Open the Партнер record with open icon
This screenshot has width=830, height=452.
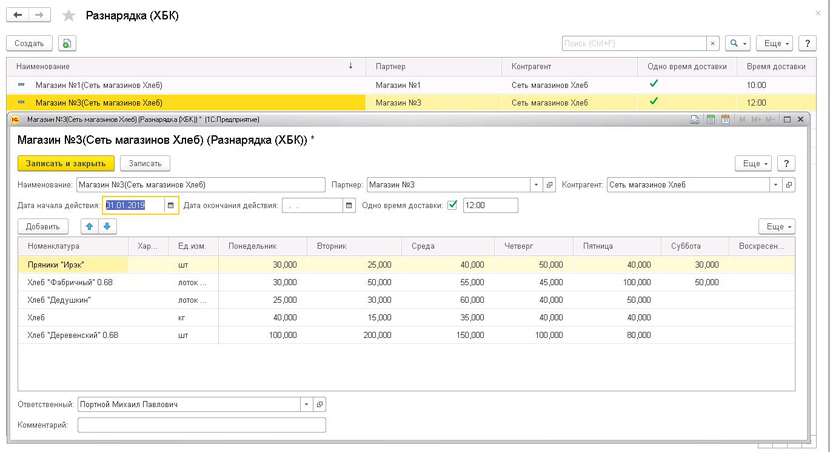[550, 185]
